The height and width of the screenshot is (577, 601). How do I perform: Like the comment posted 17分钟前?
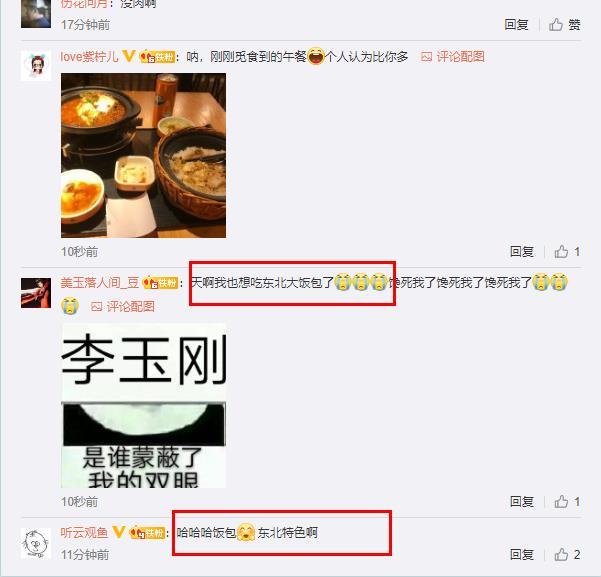565,25
